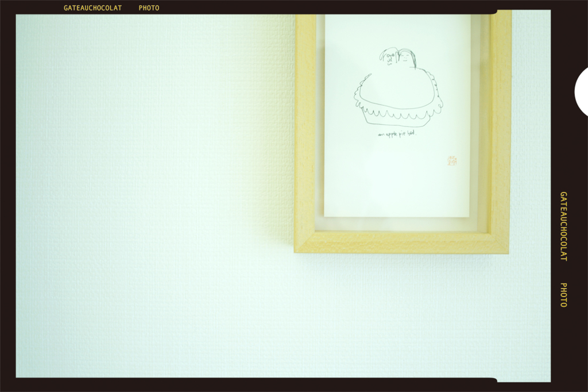
Task: Click the red seal stamp on the drawing
Action: [x=452, y=161]
